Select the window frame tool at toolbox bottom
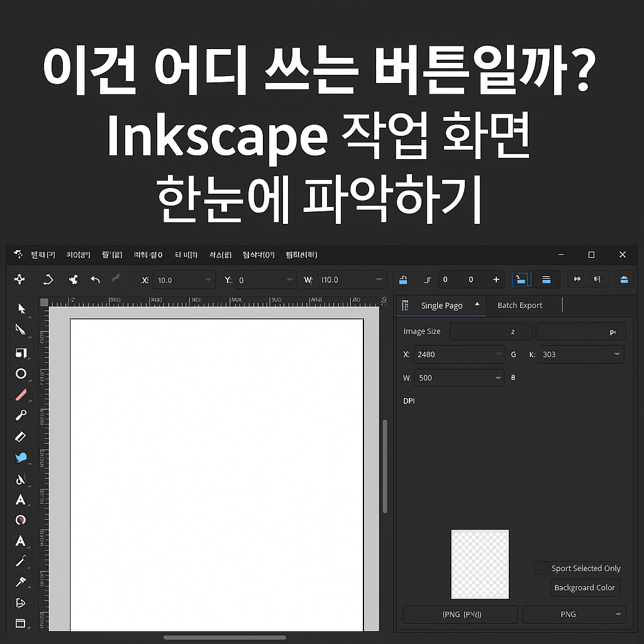This screenshot has height=644, width=644. pyautogui.click(x=21, y=623)
